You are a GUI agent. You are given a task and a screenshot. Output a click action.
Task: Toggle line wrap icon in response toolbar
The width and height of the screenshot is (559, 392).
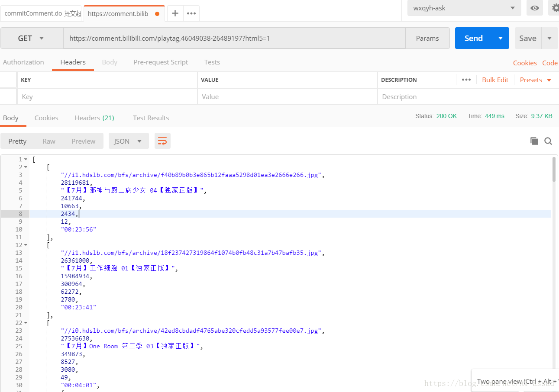[x=162, y=141]
